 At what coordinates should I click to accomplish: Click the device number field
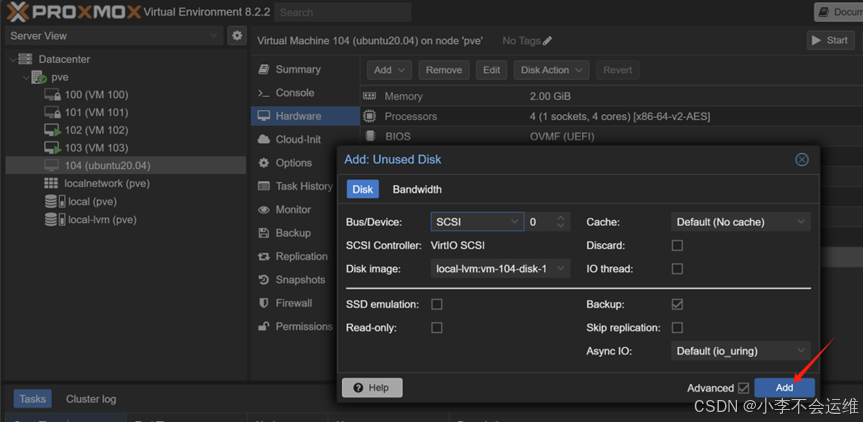click(540, 222)
